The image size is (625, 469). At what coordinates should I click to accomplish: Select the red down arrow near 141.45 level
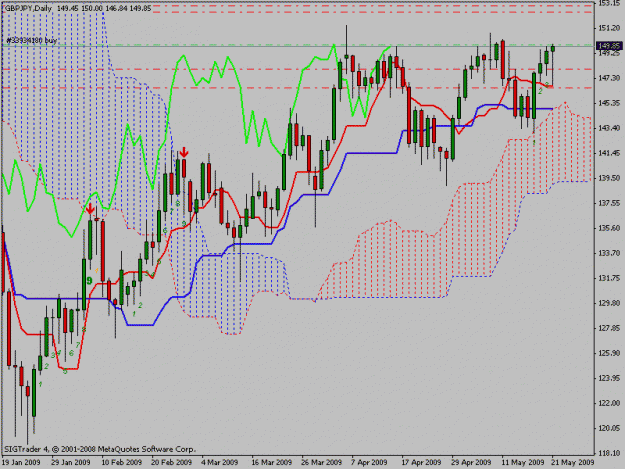click(184, 152)
